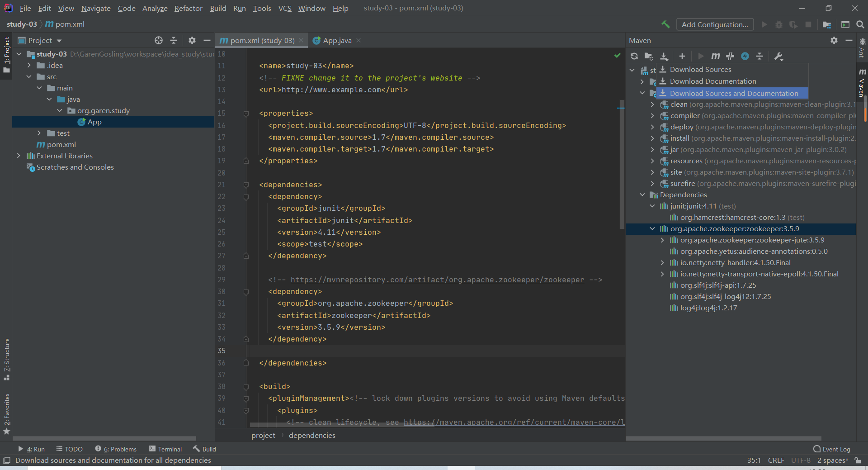Open the TODO tool window
The height and width of the screenshot is (470, 868).
pos(69,449)
